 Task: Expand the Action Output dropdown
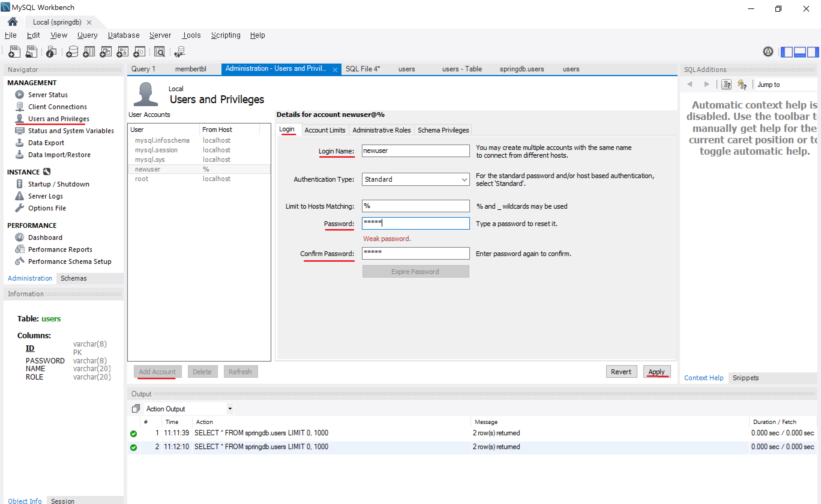click(230, 409)
